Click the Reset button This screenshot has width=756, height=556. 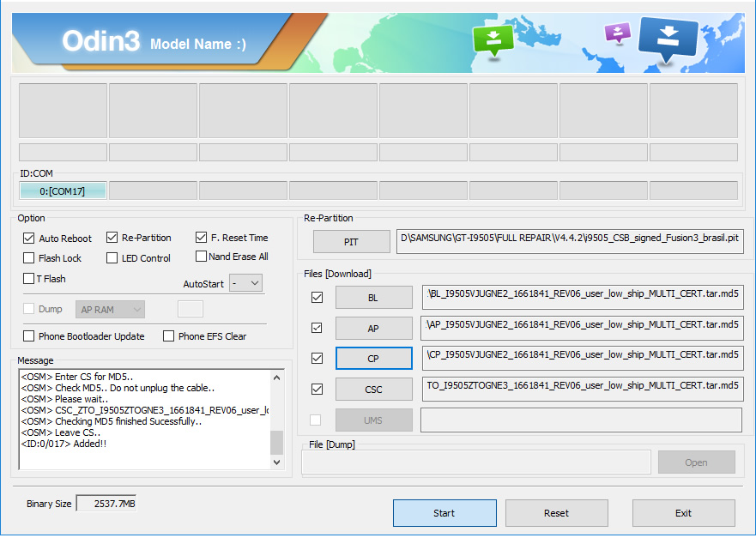pos(556,513)
